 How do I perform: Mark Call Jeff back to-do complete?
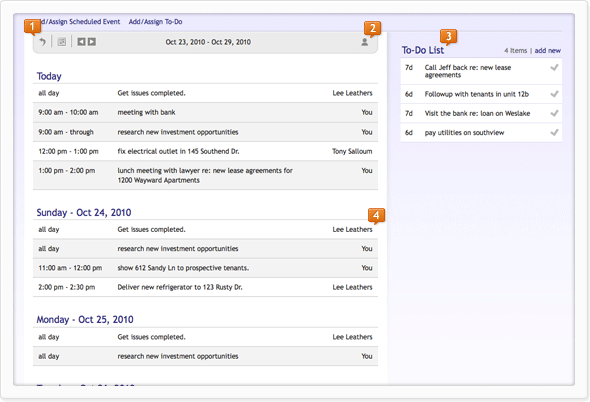coord(554,68)
